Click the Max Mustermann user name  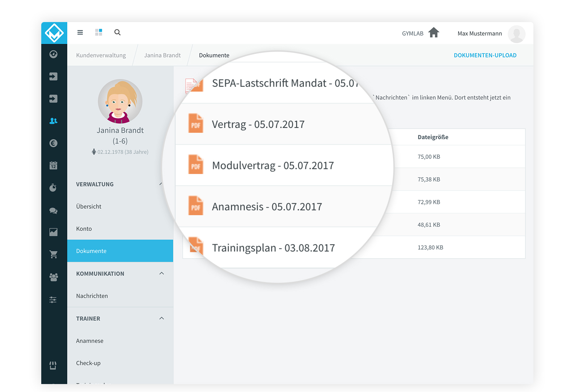[479, 34]
